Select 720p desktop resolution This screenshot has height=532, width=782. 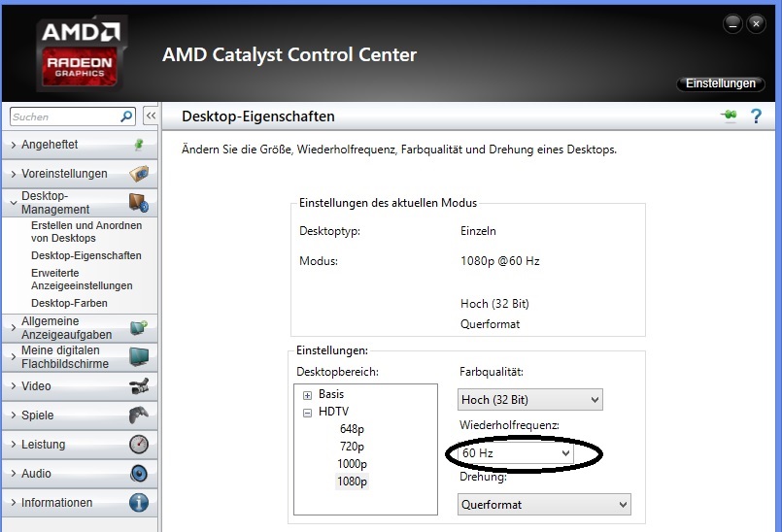tap(352, 447)
